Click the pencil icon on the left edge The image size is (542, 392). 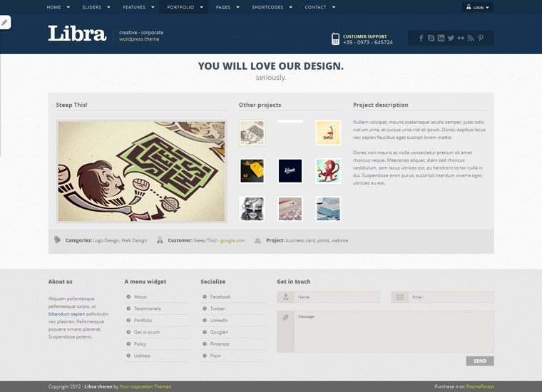pyautogui.click(x=5, y=23)
